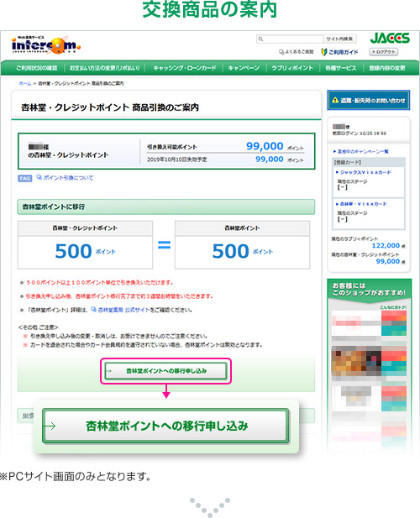Click the Intercom logo in the header
The width and height of the screenshot is (420, 518).
pyautogui.click(x=46, y=45)
